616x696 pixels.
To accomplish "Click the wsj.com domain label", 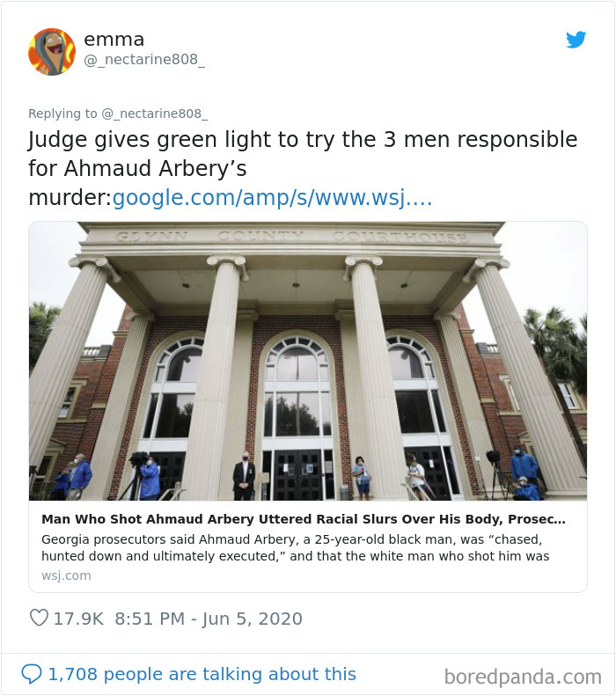I will pos(66,575).
